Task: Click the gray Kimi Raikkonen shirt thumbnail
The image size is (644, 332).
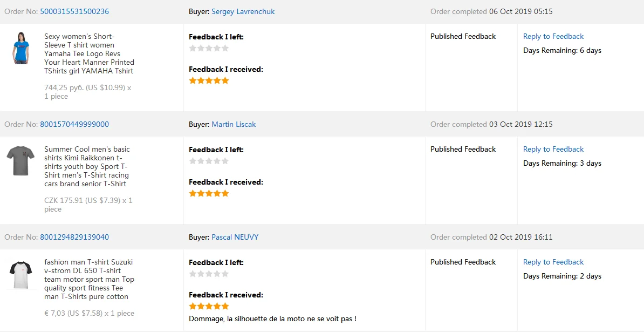Action: (20, 160)
